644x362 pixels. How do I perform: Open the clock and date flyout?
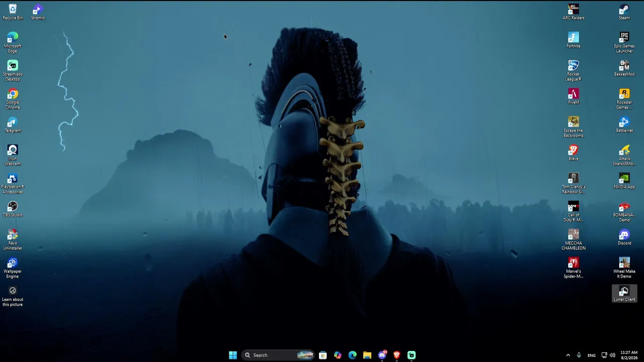(x=629, y=355)
